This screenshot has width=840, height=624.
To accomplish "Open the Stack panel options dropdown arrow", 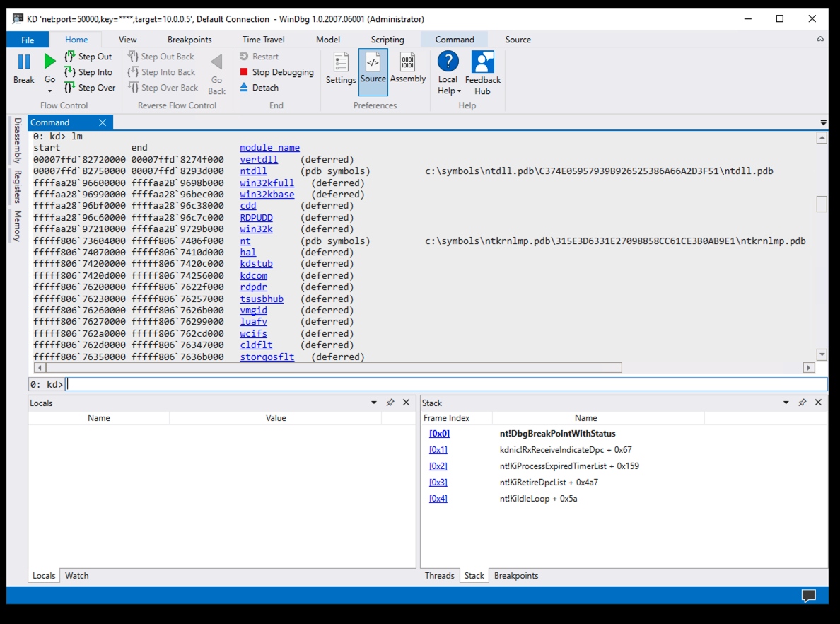I will (x=786, y=403).
